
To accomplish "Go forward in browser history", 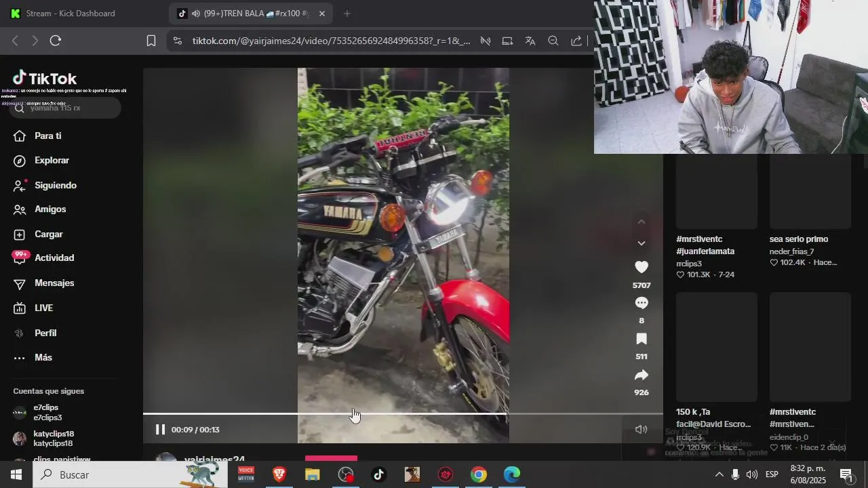I will [35, 41].
